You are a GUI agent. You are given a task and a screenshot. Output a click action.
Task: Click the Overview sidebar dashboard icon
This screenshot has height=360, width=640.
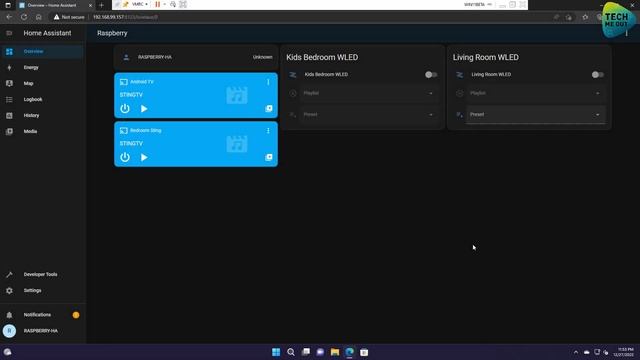9,51
